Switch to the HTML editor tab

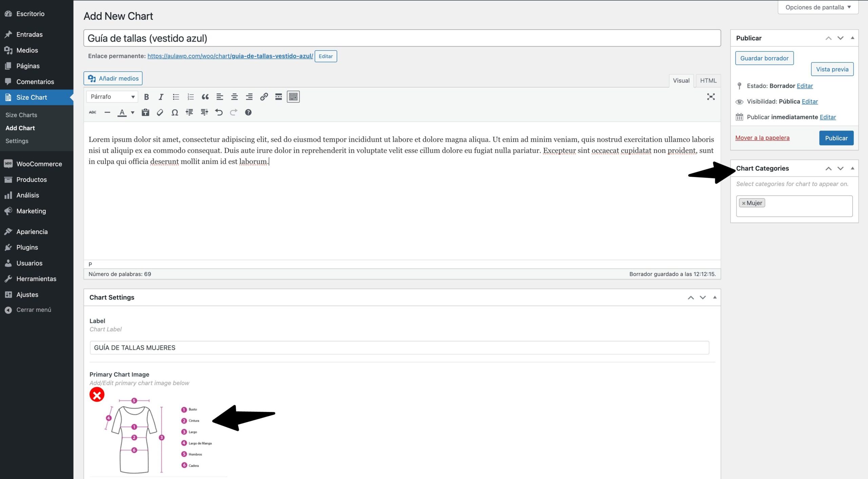tap(708, 81)
